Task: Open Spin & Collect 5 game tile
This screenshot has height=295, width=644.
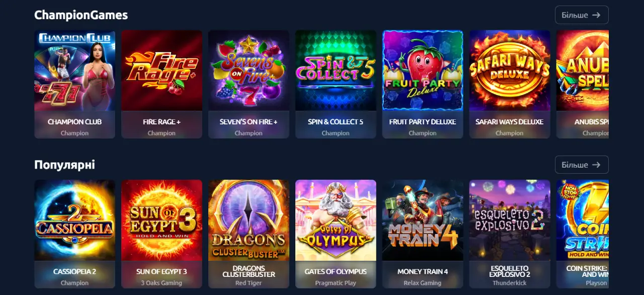Action: 336,70
